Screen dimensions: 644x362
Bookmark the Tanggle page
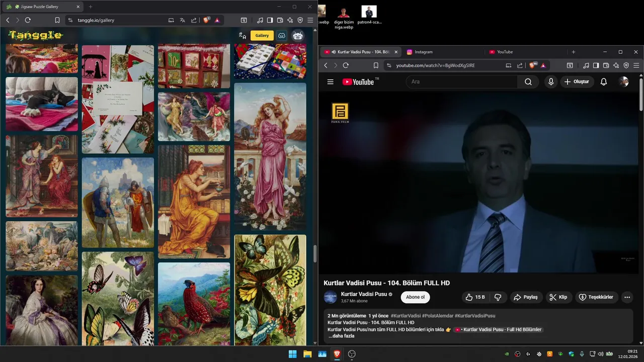[x=57, y=20]
